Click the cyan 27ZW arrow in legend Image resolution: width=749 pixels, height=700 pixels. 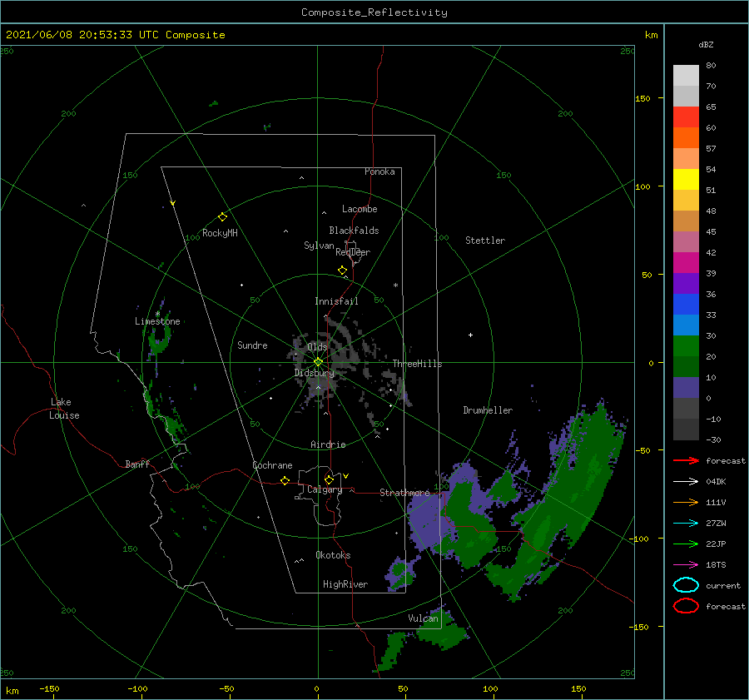point(686,524)
